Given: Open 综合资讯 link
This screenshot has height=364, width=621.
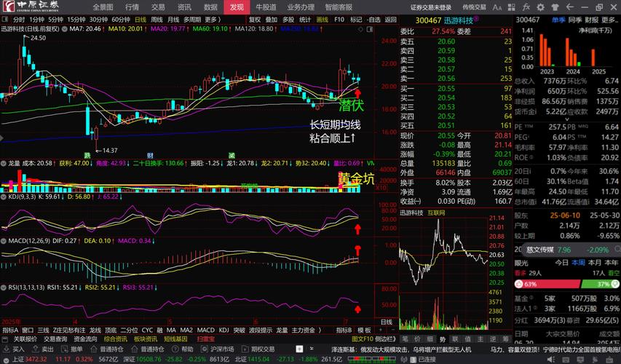Looking at the screenshot, I should [x=115, y=339].
